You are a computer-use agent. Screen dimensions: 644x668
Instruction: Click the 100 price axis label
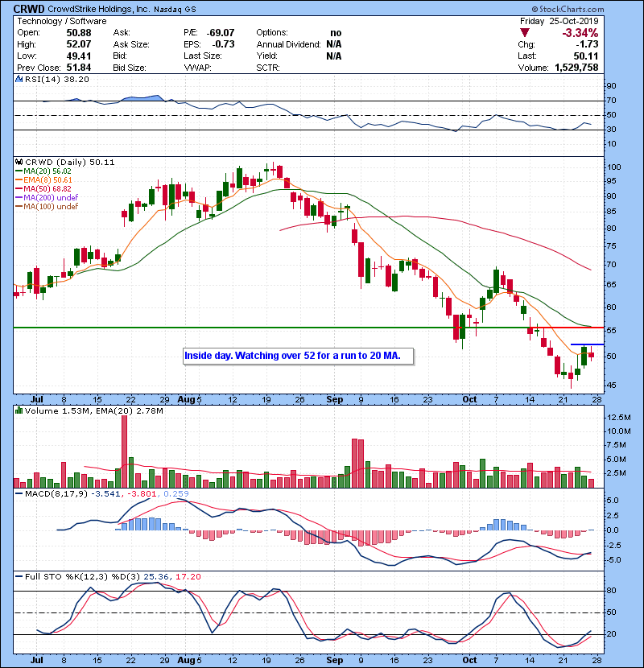[x=614, y=167]
